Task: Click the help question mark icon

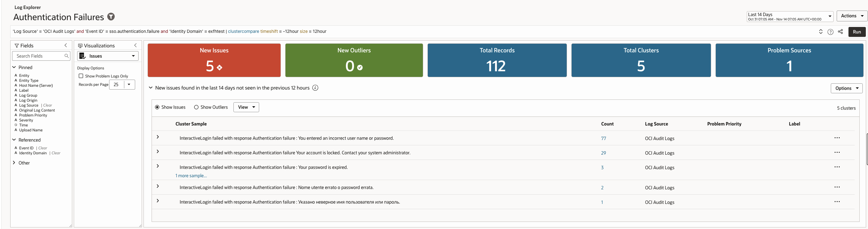Action: [830, 32]
